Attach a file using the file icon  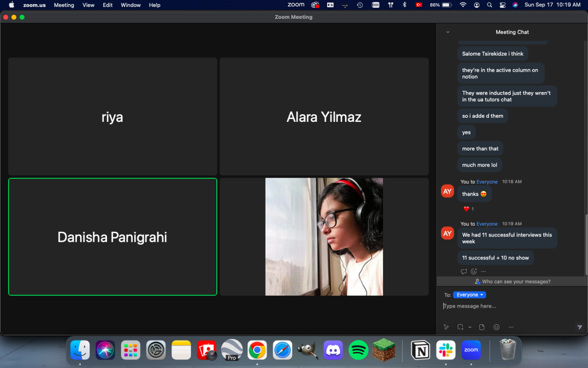click(x=481, y=327)
